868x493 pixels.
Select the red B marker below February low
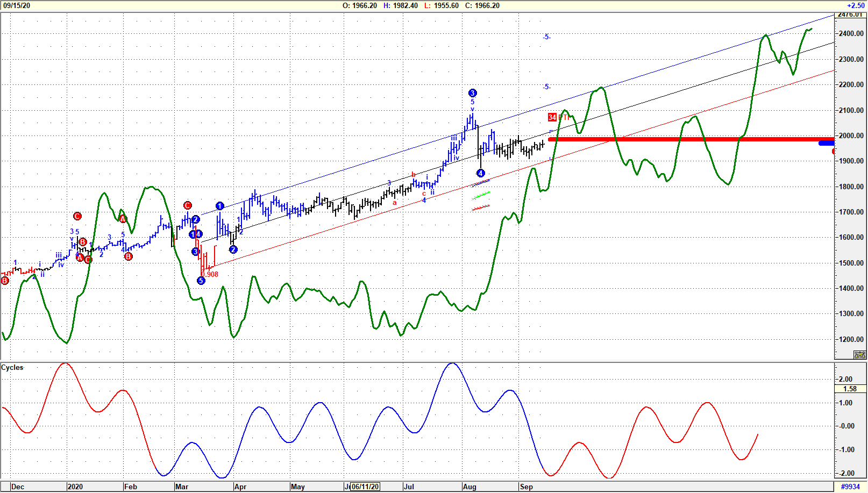(x=128, y=256)
